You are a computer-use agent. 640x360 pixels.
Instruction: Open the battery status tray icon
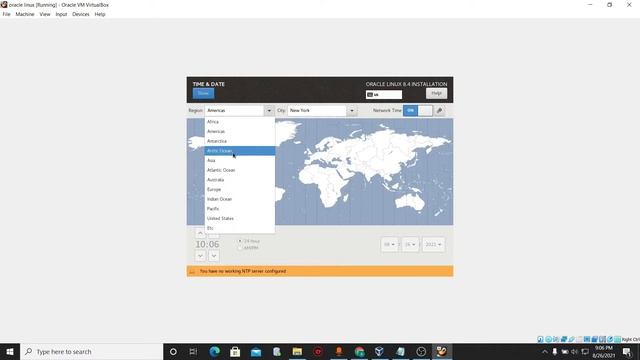pyautogui.click(x=565, y=351)
